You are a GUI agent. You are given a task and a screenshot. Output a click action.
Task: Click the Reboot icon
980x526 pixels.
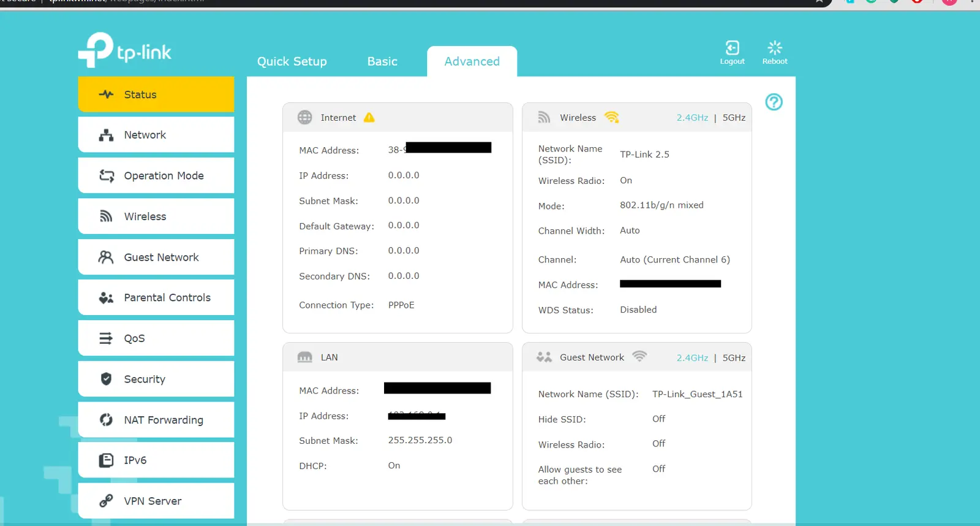(x=775, y=48)
